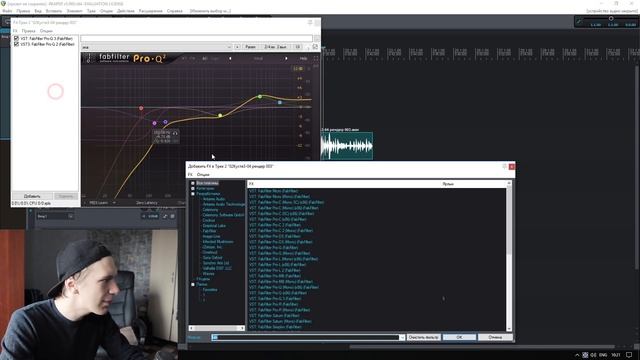Open the volume icon in the system tray
The height and width of the screenshot is (360, 640).
[x=593, y=355]
